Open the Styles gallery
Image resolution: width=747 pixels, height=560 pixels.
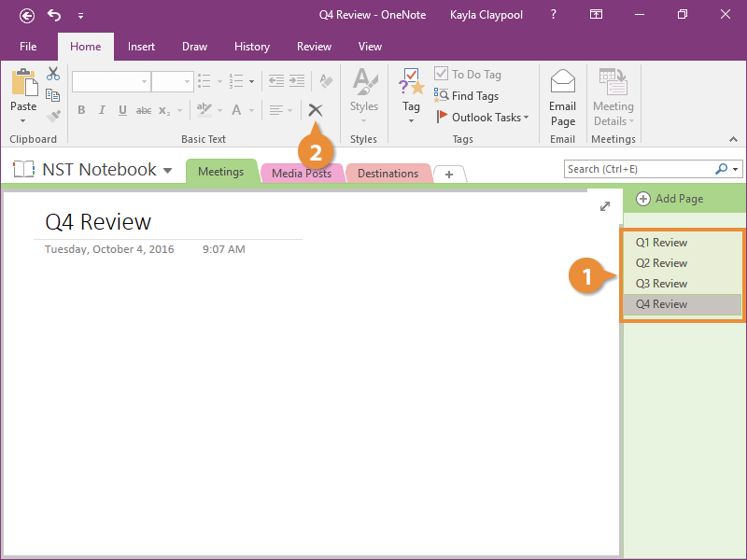pos(364,95)
